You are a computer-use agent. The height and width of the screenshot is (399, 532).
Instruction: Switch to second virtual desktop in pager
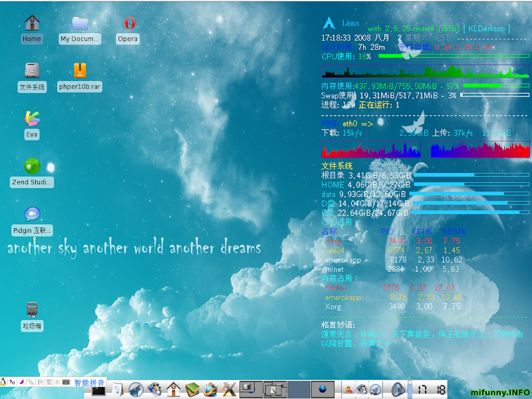tap(275, 390)
